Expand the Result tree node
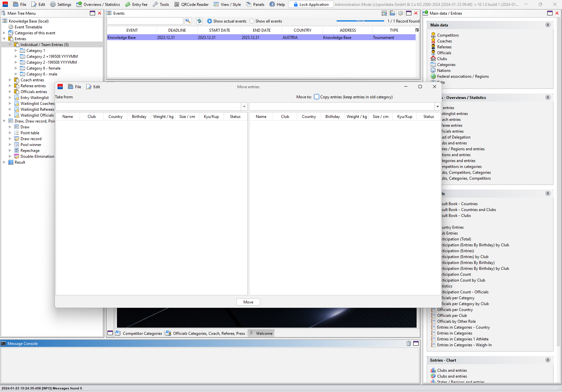The height and width of the screenshot is (392, 562). point(4,162)
